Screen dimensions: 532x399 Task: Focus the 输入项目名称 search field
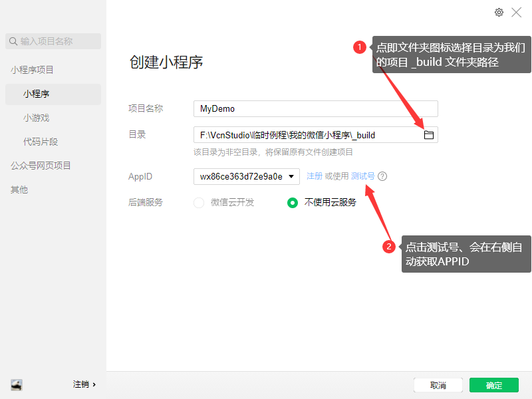tap(53, 41)
